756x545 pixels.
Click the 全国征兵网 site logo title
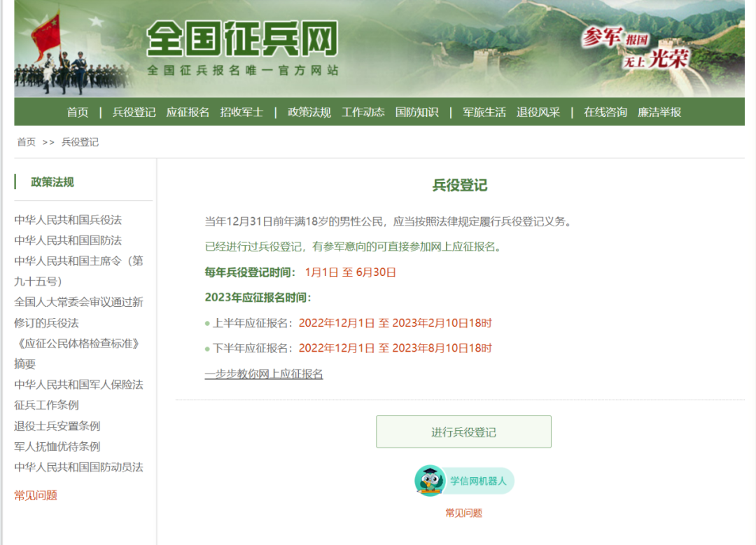coord(242,40)
